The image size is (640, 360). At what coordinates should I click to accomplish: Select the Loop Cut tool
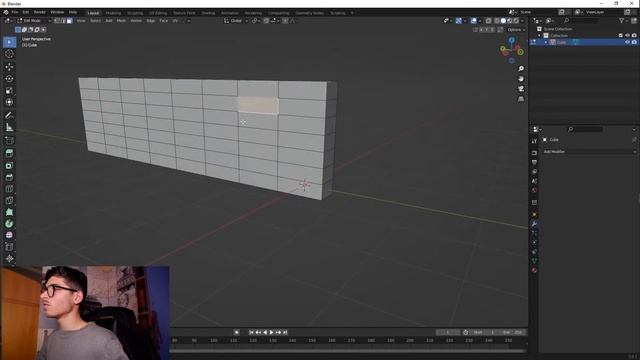click(x=9, y=189)
